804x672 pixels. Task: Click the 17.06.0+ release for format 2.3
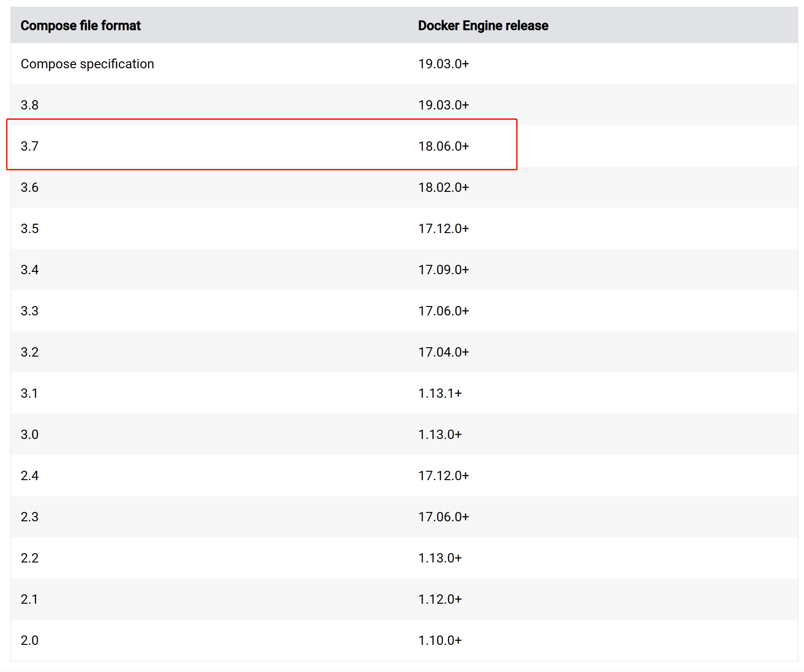coord(444,517)
